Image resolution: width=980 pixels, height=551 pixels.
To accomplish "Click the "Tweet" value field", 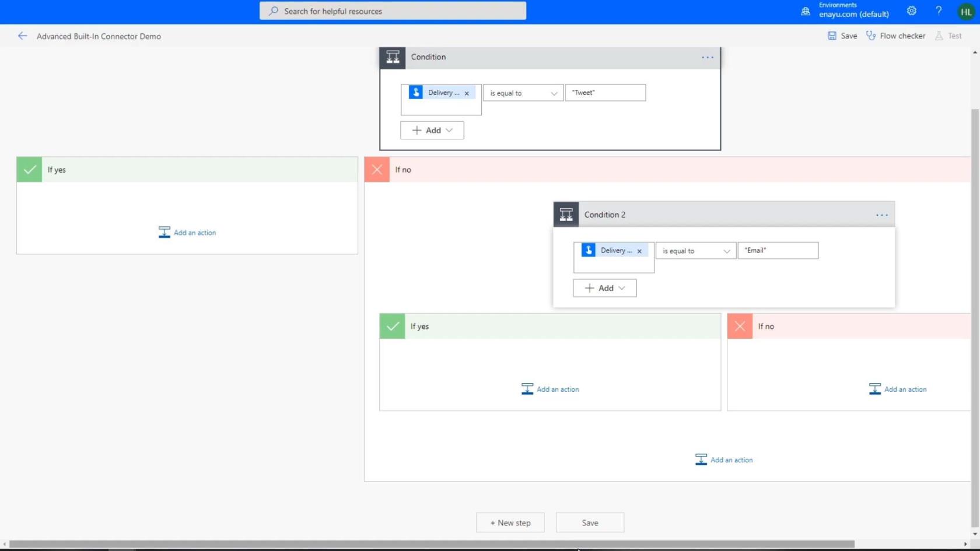I will [605, 93].
